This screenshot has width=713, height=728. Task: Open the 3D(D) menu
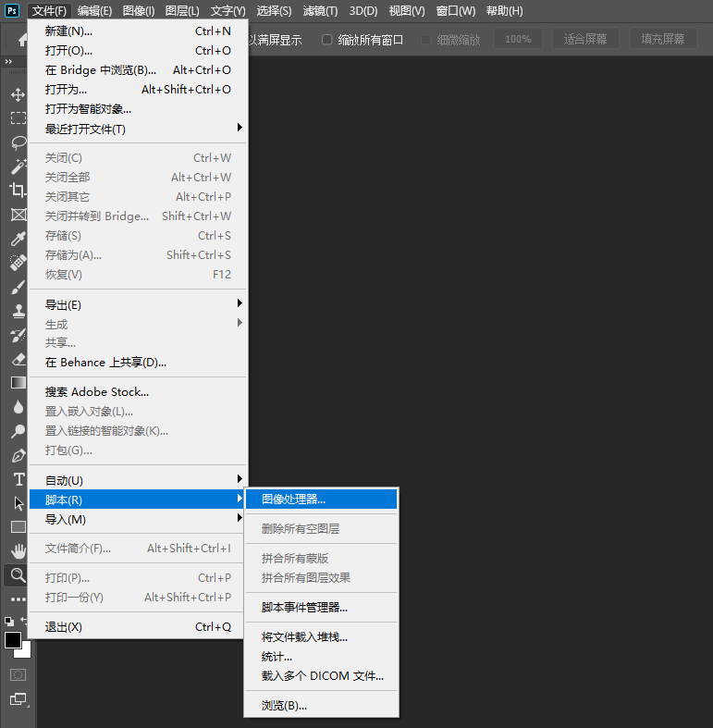[x=363, y=11]
